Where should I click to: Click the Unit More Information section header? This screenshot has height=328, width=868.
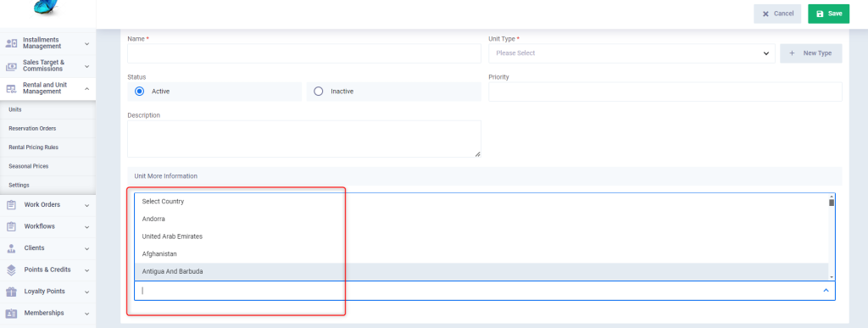[x=484, y=176]
